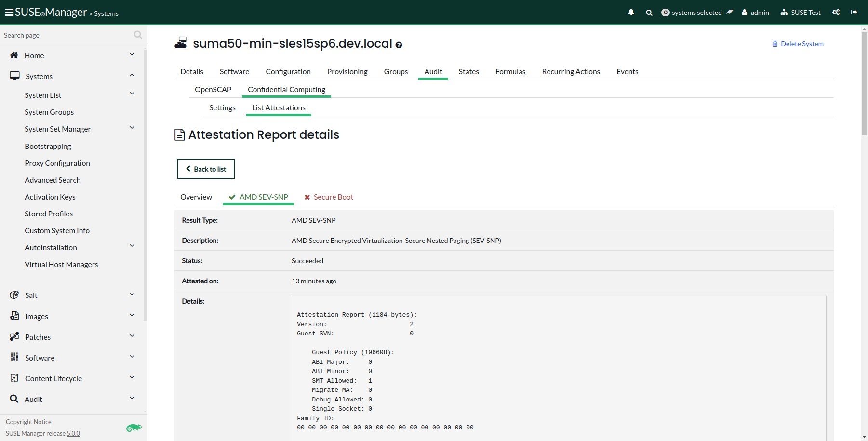The width and height of the screenshot is (868, 441).
Task: Open the Settings sub-tab
Action: point(222,107)
